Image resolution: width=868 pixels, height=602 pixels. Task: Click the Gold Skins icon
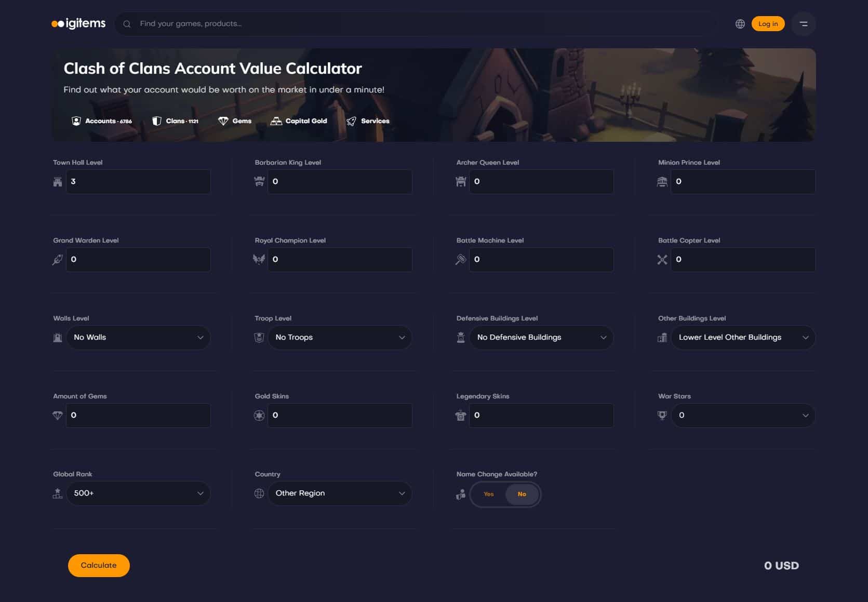point(259,416)
